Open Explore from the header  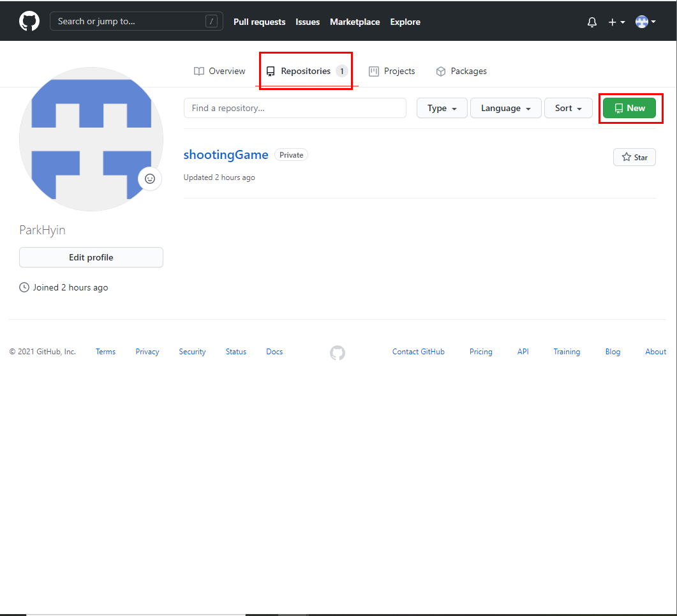point(405,22)
